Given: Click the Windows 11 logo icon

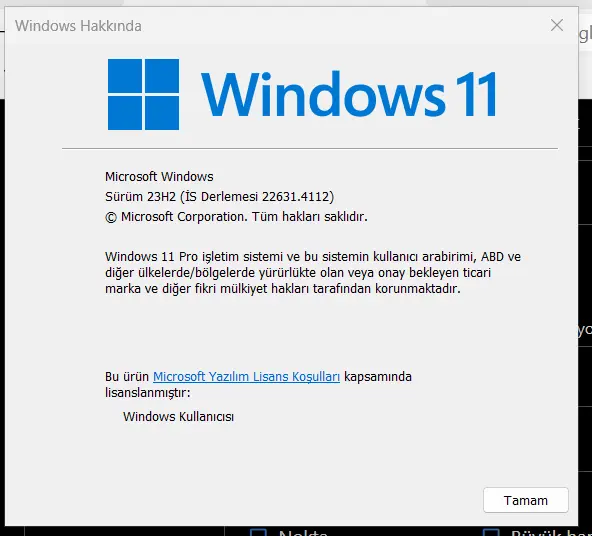Looking at the screenshot, I should pyautogui.click(x=143, y=94).
